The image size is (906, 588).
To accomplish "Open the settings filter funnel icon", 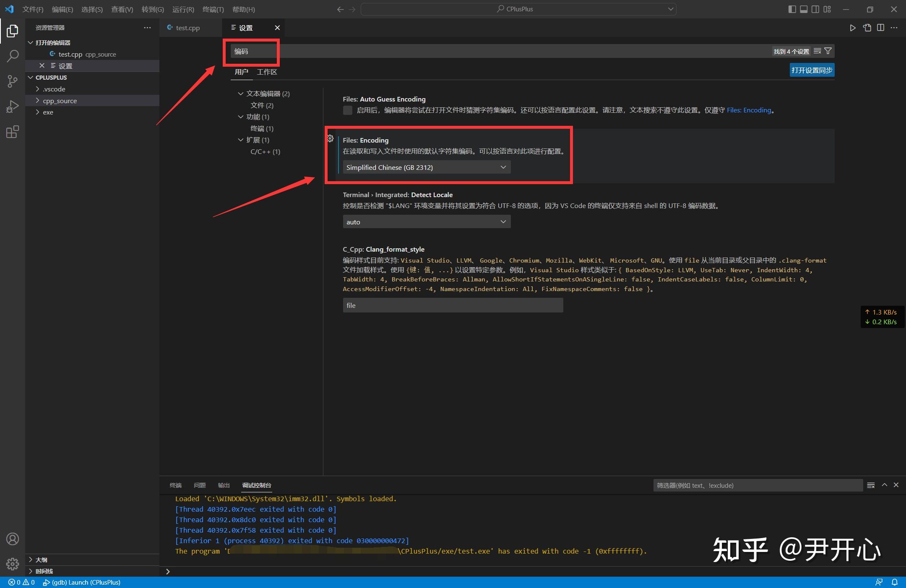I will 828,51.
